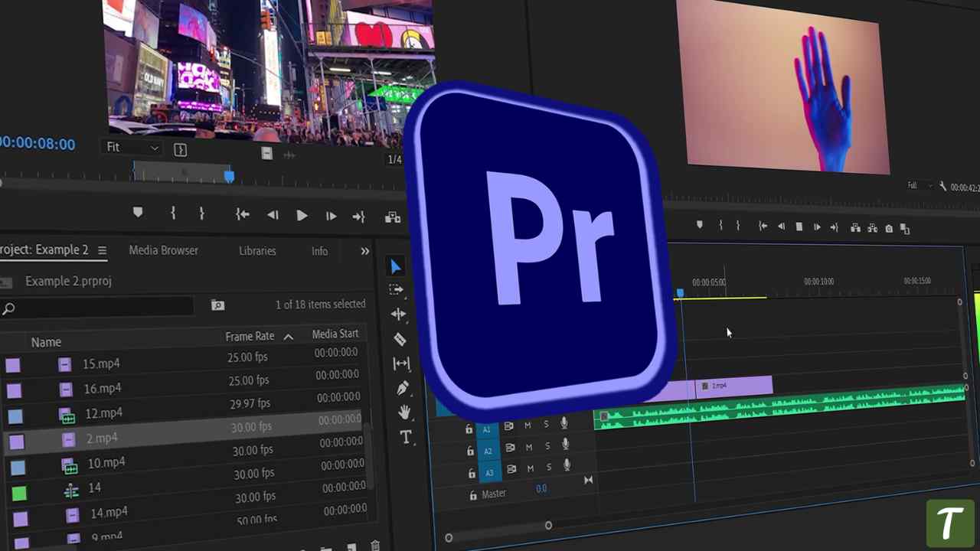Click label color swatch of 12.mp4

pyautogui.click(x=15, y=416)
